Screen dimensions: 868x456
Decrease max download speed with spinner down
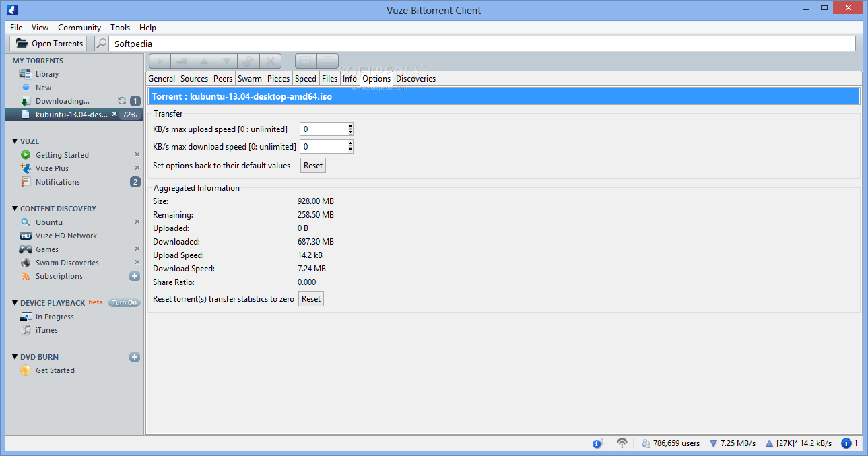click(x=350, y=150)
